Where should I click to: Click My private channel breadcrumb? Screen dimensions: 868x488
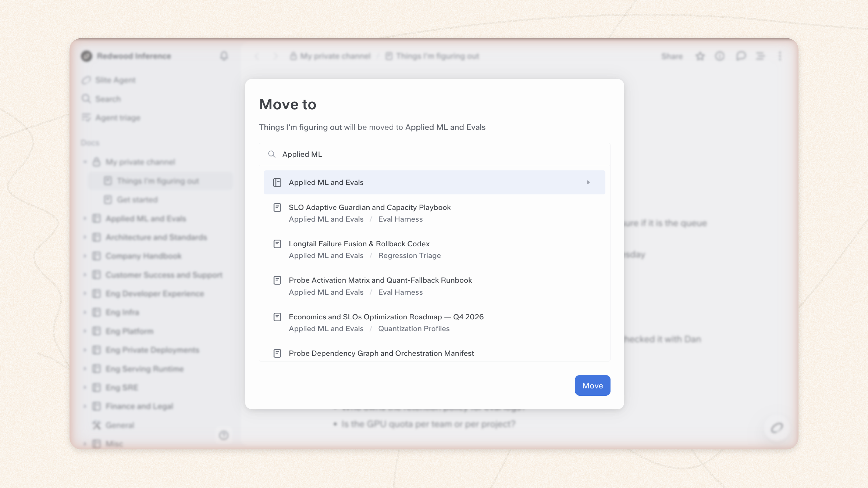331,56
